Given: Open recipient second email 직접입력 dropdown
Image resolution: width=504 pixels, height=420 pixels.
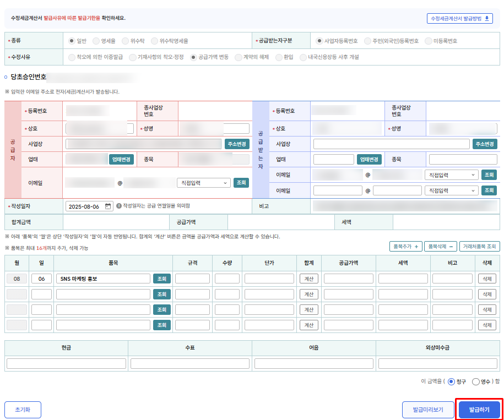Looking at the screenshot, I should (x=451, y=190).
